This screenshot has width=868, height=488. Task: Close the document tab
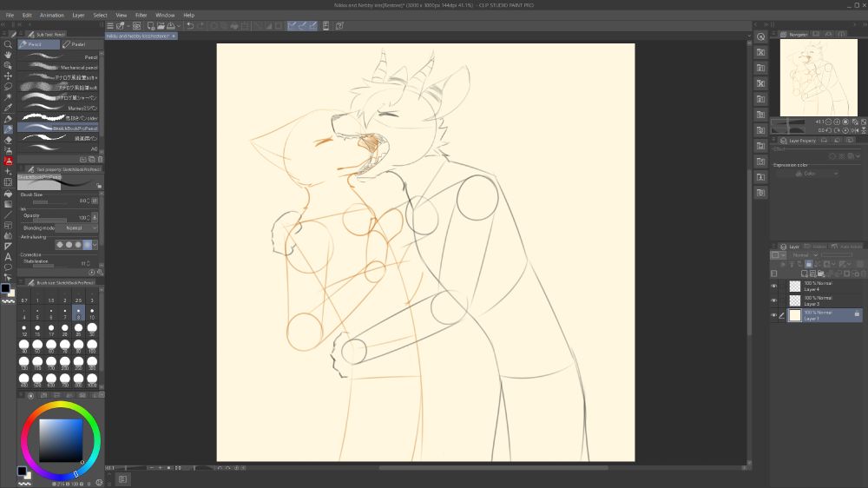[174, 36]
